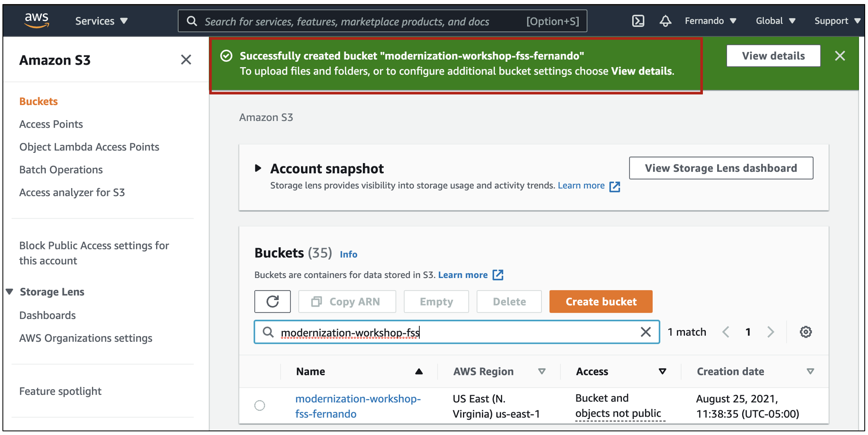The height and width of the screenshot is (435, 868).
Task: Click the 'August 25, 2021' creation date cell
Action: pos(747,406)
